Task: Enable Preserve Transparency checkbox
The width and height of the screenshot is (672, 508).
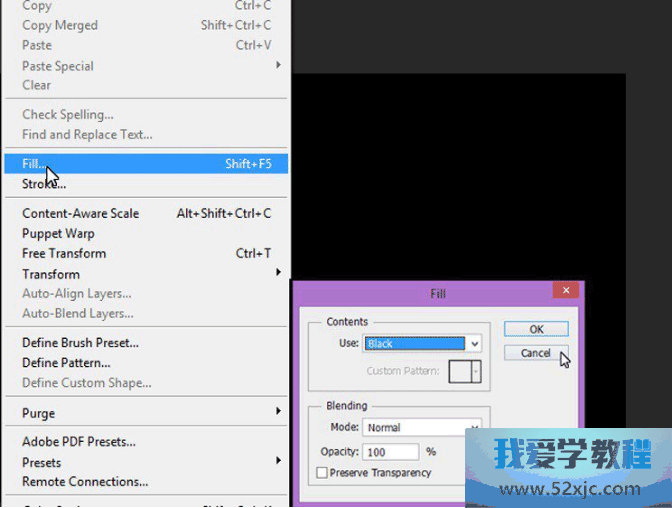Action: tap(322, 473)
